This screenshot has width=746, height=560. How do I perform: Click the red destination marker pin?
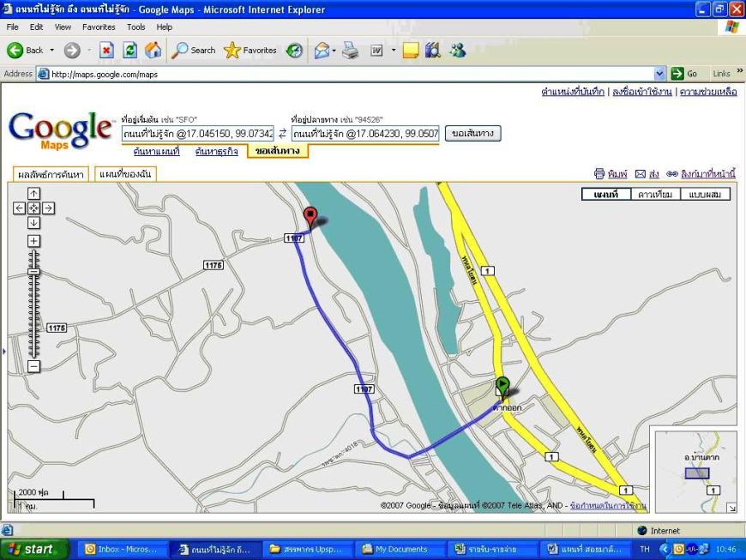pos(310,217)
